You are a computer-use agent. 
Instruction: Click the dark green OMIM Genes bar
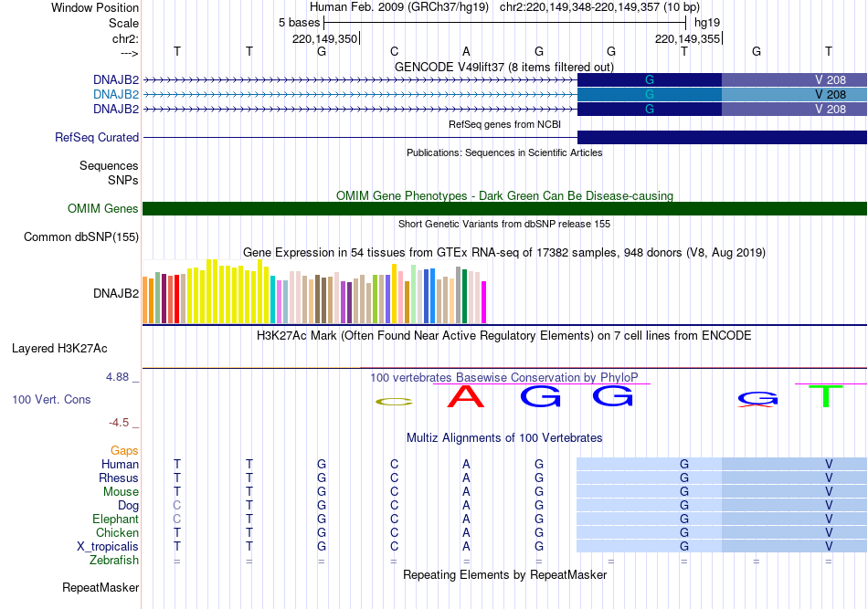coord(504,208)
